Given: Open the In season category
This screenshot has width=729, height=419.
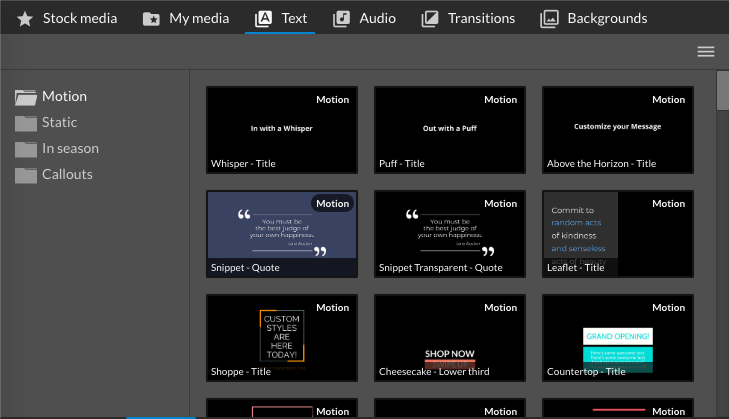Looking at the screenshot, I should [x=70, y=149].
